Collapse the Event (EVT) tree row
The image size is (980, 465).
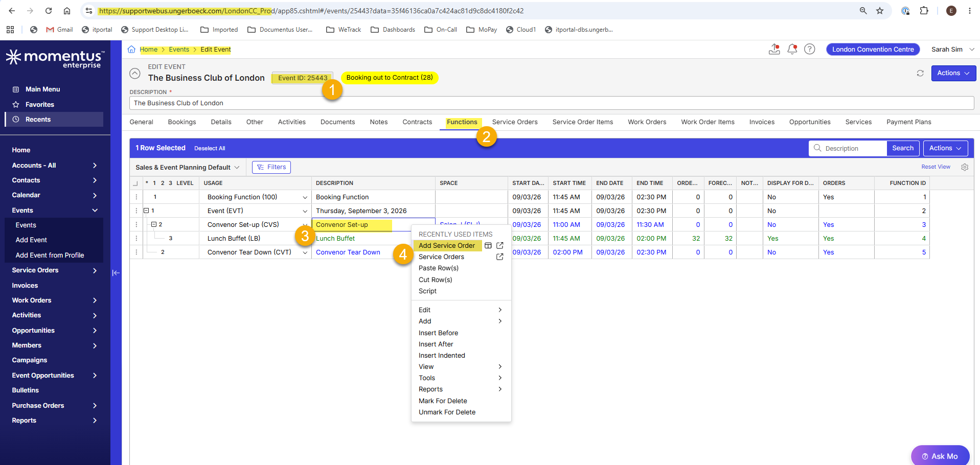[x=146, y=211]
